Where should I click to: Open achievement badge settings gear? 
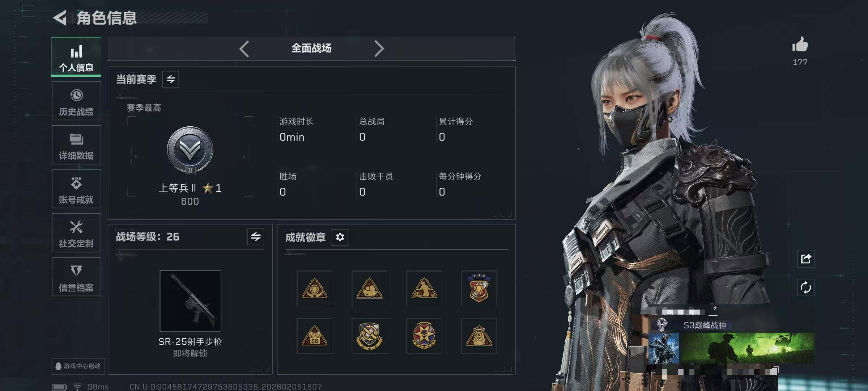pos(340,237)
